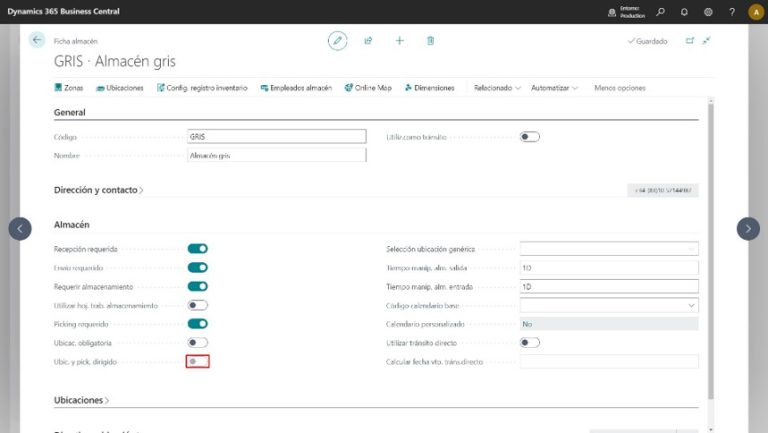The height and width of the screenshot is (433, 768).
Task: Open the settings gear icon
Action: pyautogui.click(x=708, y=12)
